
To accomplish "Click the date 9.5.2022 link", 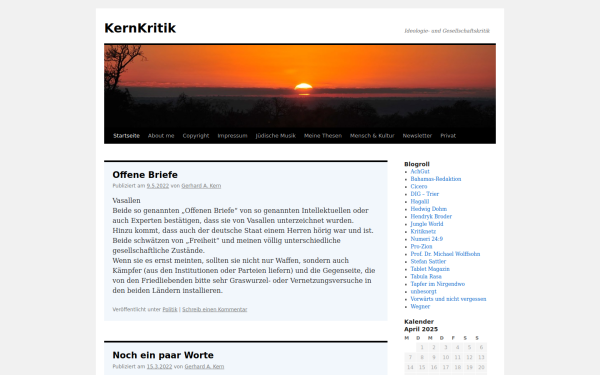I will (158, 186).
